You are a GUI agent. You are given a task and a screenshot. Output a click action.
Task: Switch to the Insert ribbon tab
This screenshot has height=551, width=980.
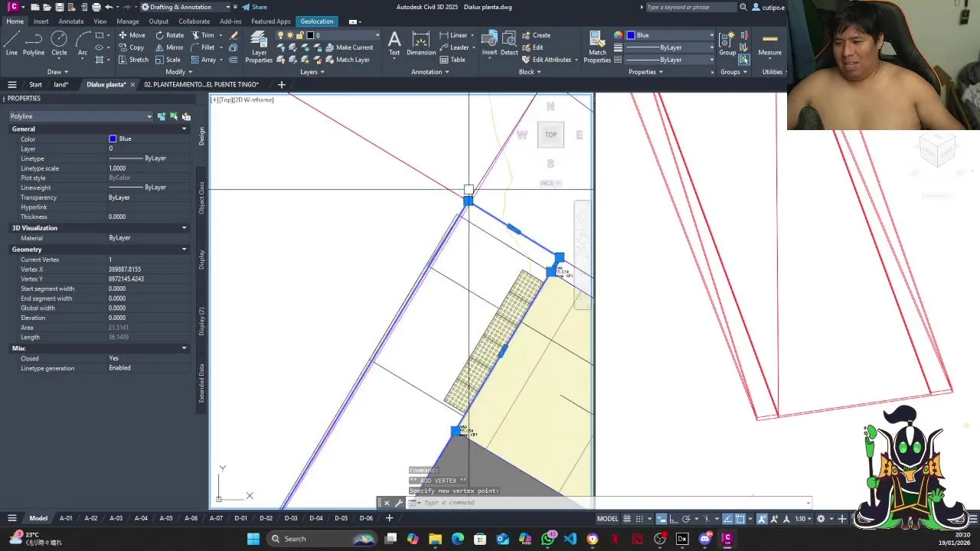(41, 21)
